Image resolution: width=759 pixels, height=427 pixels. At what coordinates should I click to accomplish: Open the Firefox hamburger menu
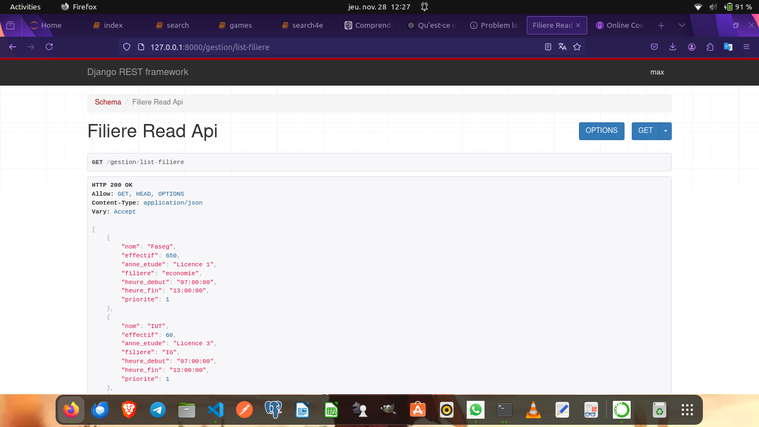click(x=746, y=47)
